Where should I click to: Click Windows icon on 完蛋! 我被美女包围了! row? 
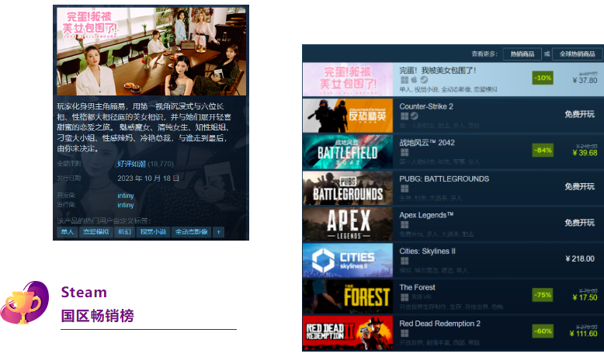point(404,80)
